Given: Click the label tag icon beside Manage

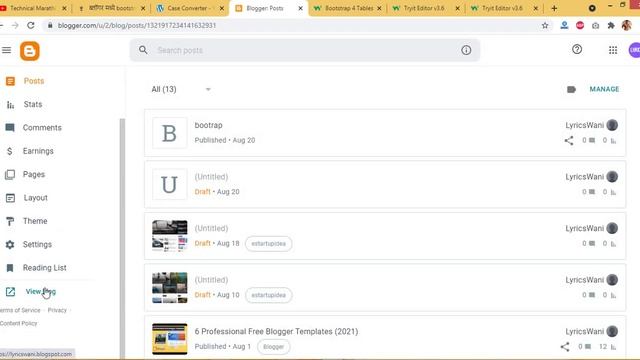Looking at the screenshot, I should (571, 89).
